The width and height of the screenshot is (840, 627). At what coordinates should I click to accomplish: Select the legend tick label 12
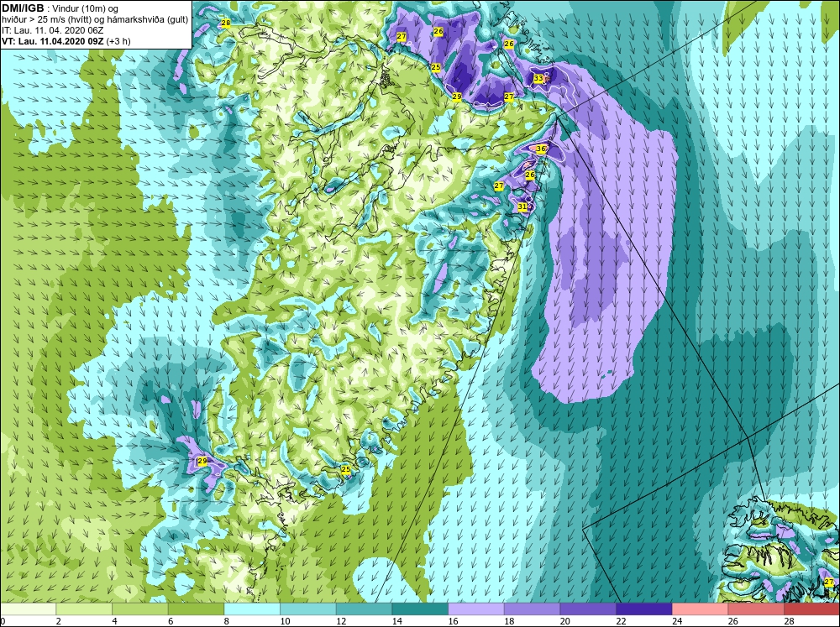(341, 621)
